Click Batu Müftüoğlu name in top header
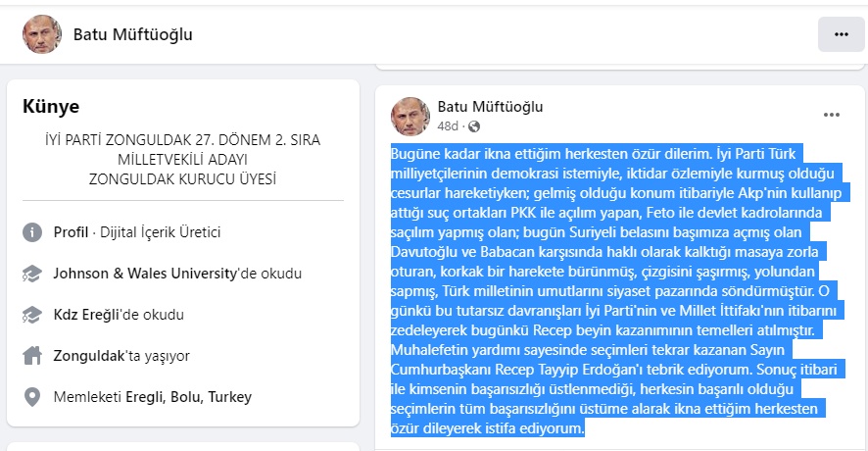Image resolution: width=868 pixels, height=451 pixels. point(133,34)
